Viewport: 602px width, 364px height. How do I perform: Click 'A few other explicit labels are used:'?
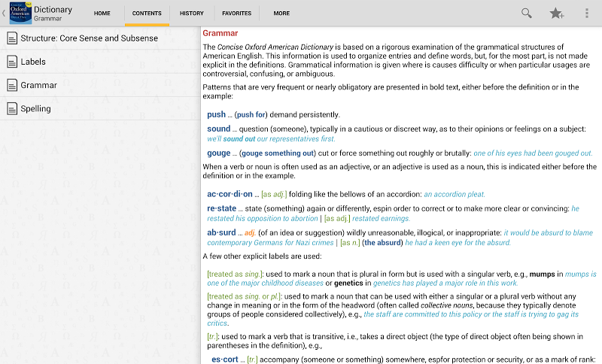click(x=262, y=256)
